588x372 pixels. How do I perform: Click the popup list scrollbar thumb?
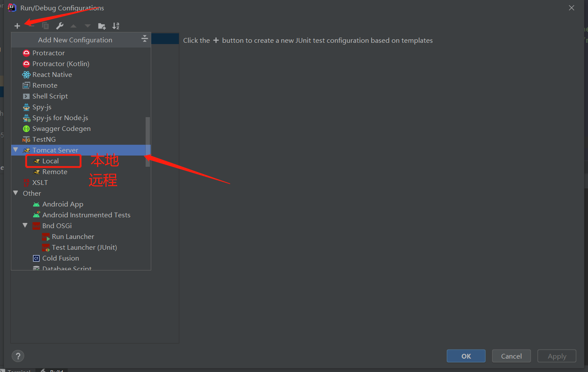148,142
